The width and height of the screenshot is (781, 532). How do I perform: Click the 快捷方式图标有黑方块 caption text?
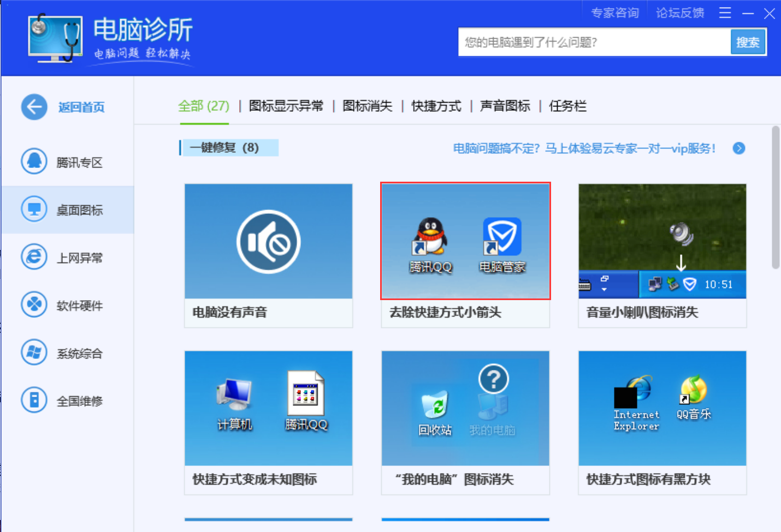coord(648,480)
